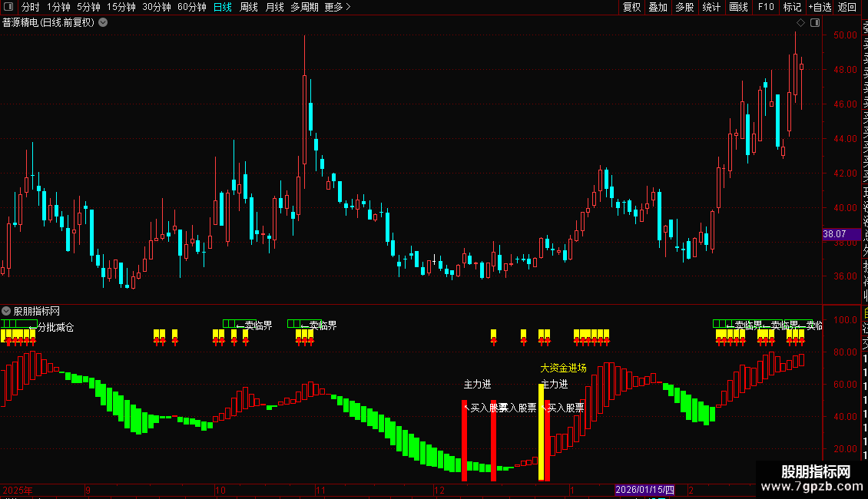Click the 44.00 price axis label
The height and width of the screenshot is (499, 868).
845,139
